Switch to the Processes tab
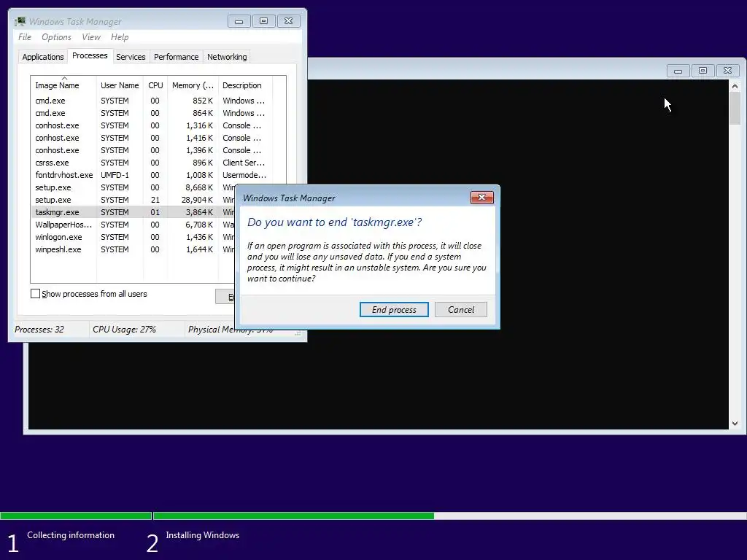The image size is (747, 560). 90,55
